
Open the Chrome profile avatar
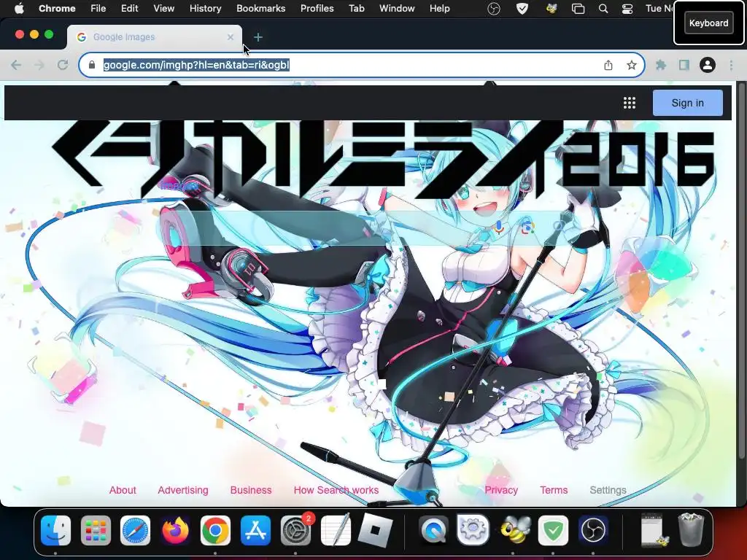[708, 65]
